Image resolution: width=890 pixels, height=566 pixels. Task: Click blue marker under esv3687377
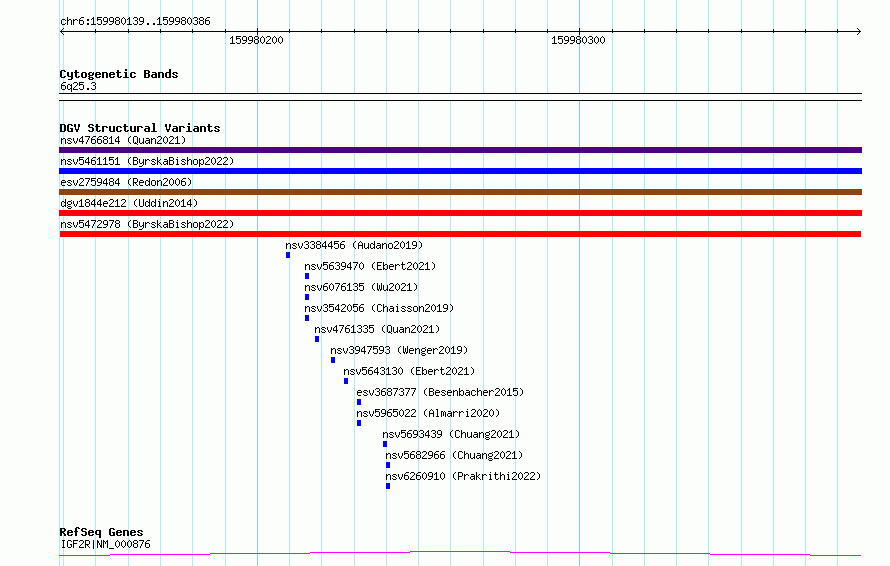(359, 402)
